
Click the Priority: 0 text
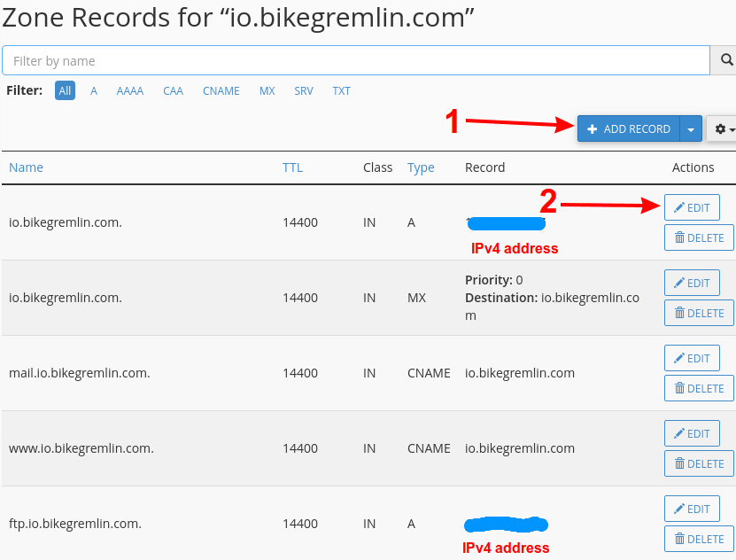coord(494,280)
